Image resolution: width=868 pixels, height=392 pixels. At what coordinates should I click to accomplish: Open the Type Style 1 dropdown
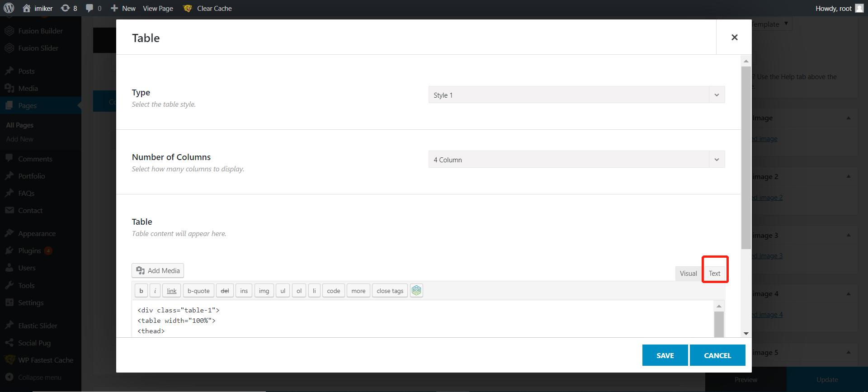[576, 95]
